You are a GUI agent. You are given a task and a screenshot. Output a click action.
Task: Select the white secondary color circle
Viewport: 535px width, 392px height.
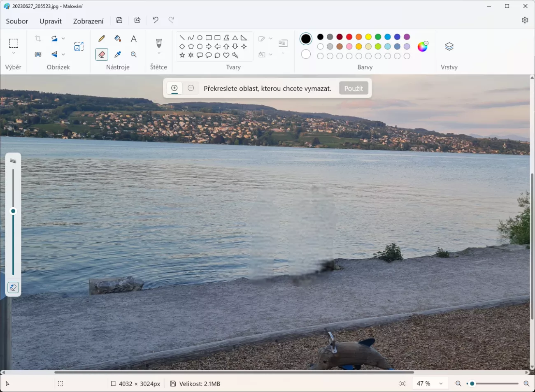(306, 54)
